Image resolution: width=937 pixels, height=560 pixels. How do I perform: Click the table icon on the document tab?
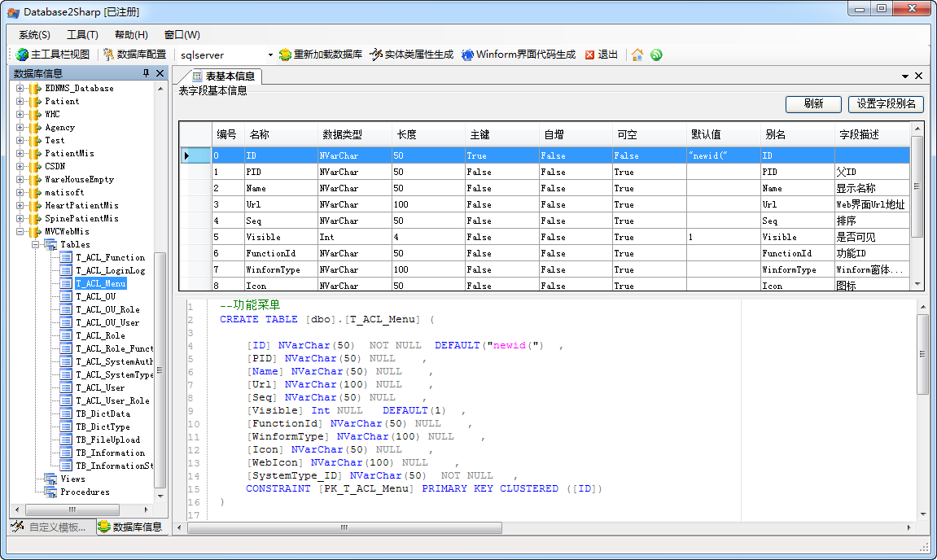pyautogui.click(x=197, y=76)
